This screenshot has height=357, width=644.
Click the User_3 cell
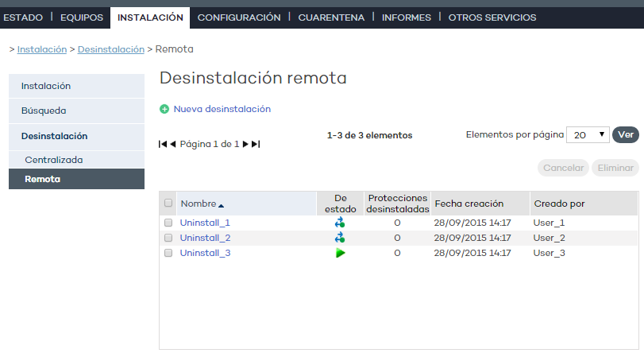tap(550, 253)
